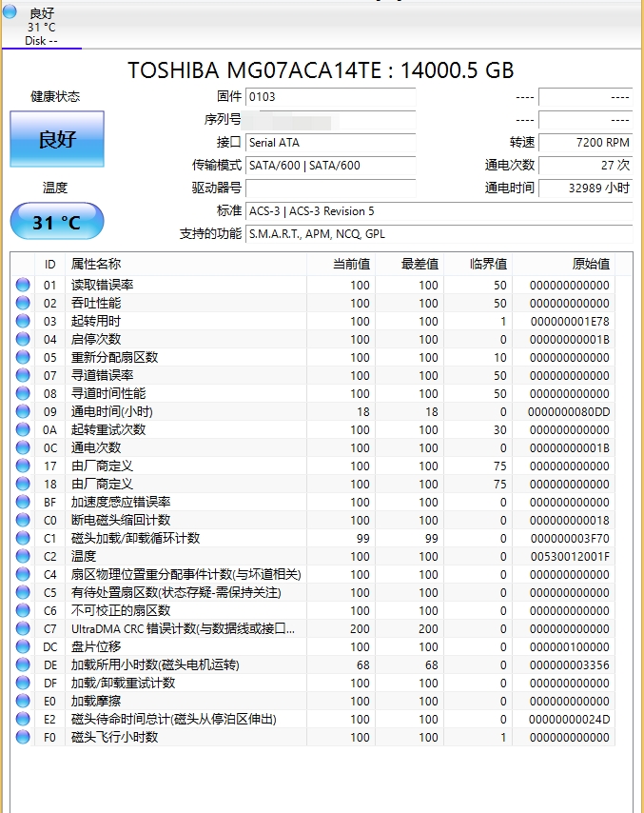Viewport: 644px width, 813px height.
Task: Click the status icon for row E2 磁头待命时间总计
Action: (23, 719)
